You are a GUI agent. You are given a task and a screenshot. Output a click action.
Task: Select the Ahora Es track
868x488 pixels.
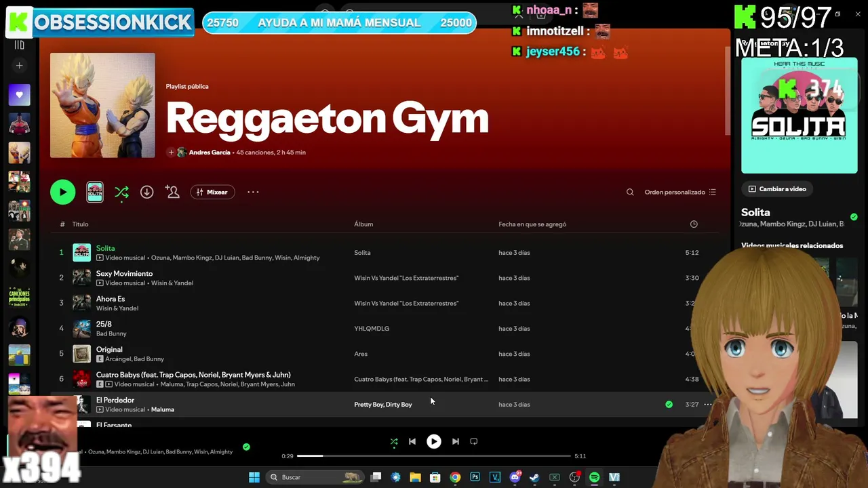tap(111, 299)
